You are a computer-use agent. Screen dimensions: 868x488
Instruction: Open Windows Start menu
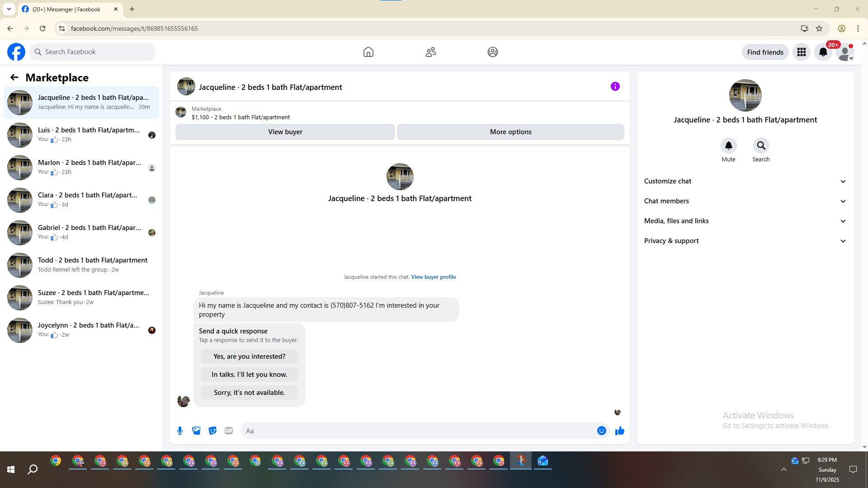[11, 470]
